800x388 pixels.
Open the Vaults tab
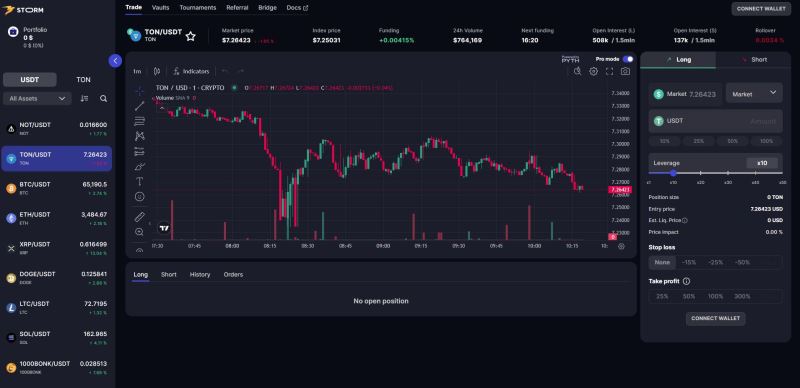[x=161, y=8]
